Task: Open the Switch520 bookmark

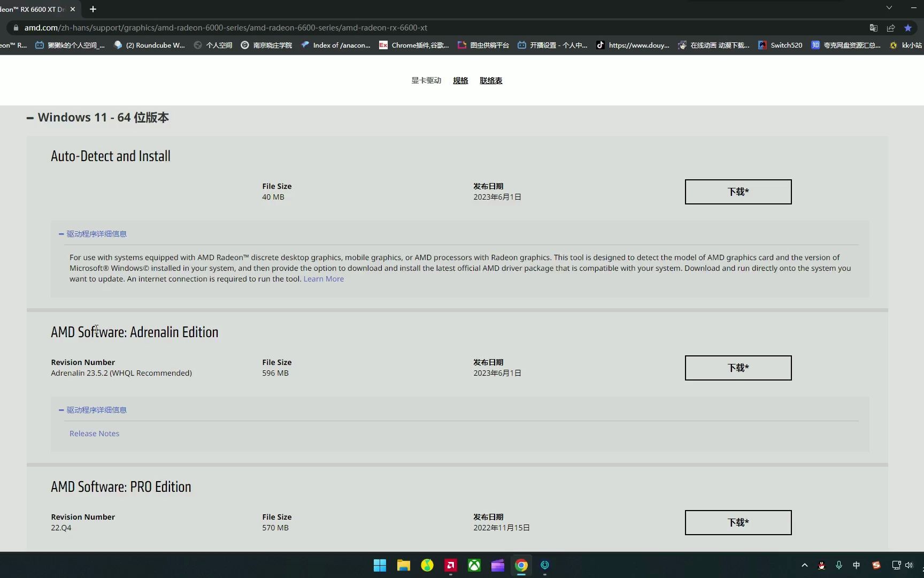Action: [x=780, y=45]
